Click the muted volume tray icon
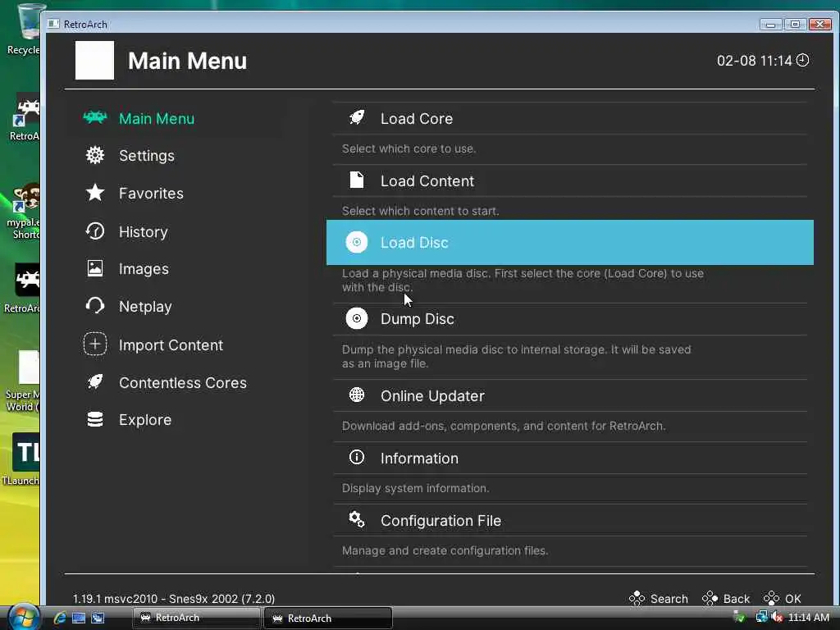Image resolution: width=840 pixels, height=630 pixels. [777, 617]
